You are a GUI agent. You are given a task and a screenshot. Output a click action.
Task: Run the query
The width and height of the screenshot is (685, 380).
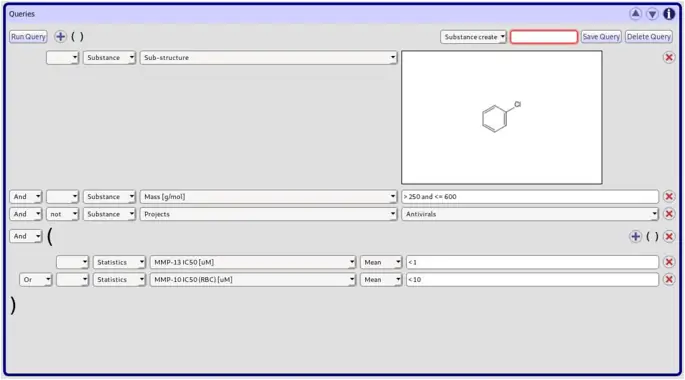click(28, 37)
